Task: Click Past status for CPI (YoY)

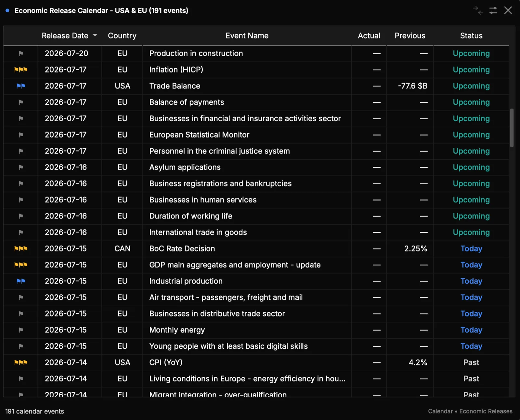Action: 471,362
